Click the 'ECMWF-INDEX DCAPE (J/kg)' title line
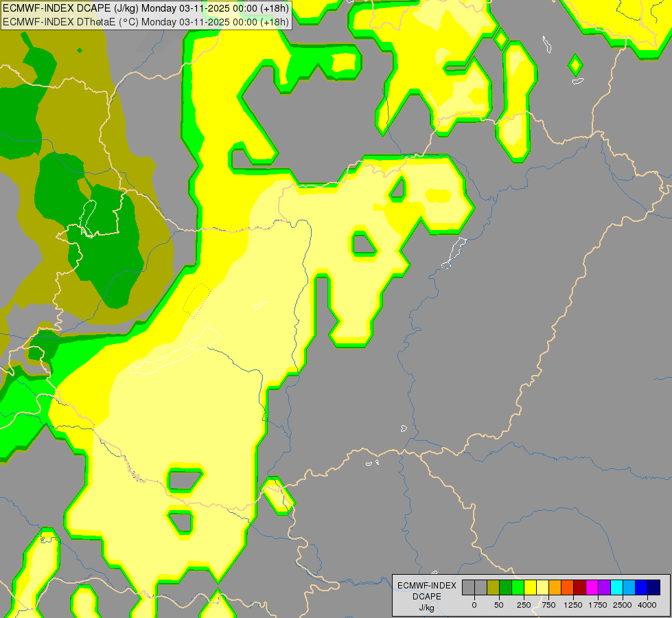672x618 pixels. click(146, 8)
